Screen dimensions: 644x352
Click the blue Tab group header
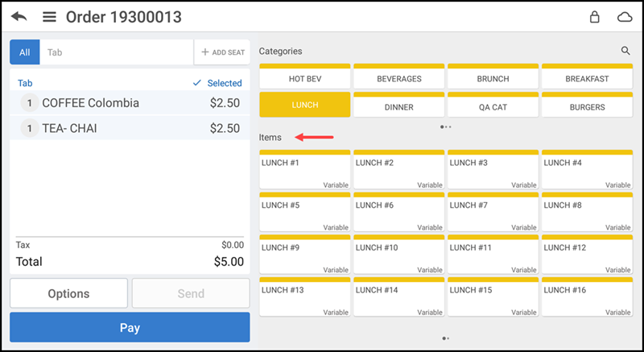tap(25, 83)
